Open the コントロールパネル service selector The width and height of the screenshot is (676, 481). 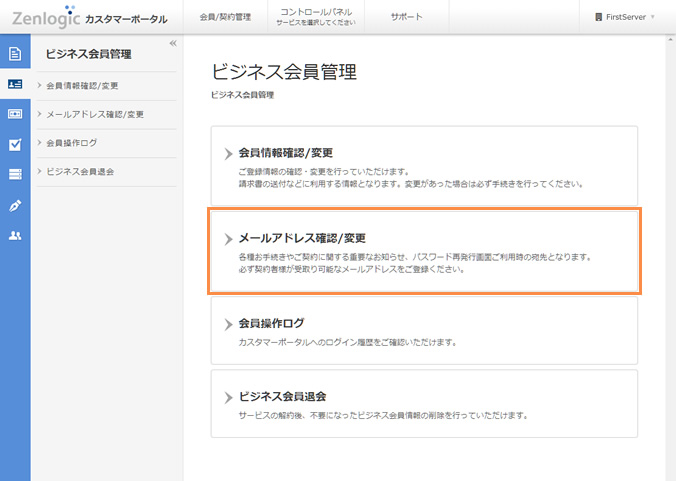click(308, 17)
